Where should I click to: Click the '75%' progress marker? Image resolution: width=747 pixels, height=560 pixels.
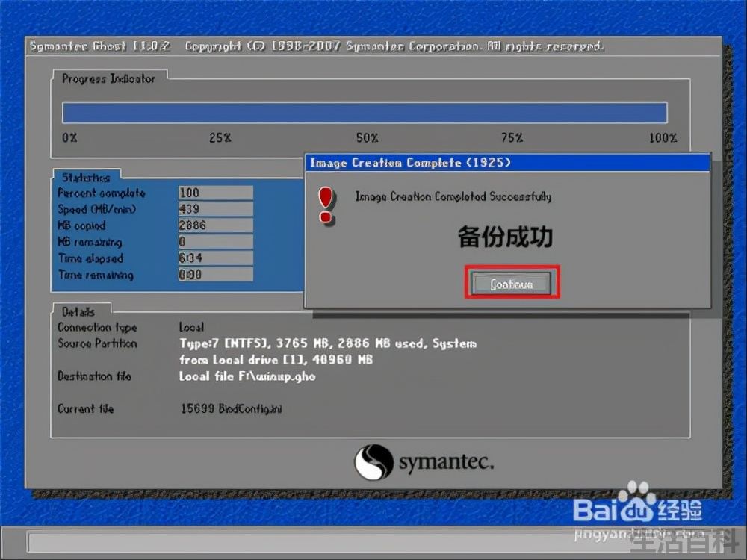[x=512, y=138]
